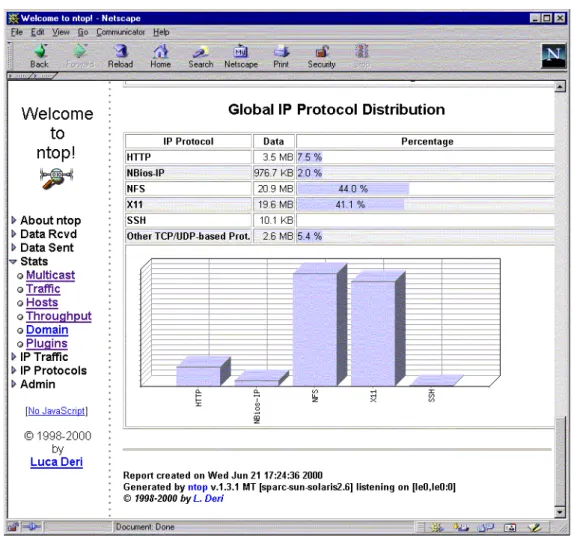Image resolution: width=574 pixels, height=537 pixels.
Task: Open the Domain stats link
Action: [x=47, y=329]
